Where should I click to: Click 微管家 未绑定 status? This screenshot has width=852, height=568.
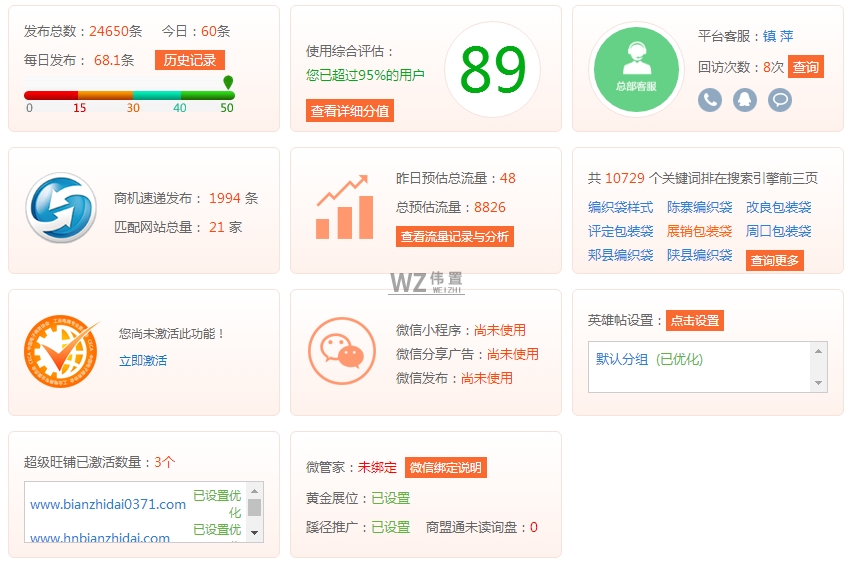click(x=377, y=467)
